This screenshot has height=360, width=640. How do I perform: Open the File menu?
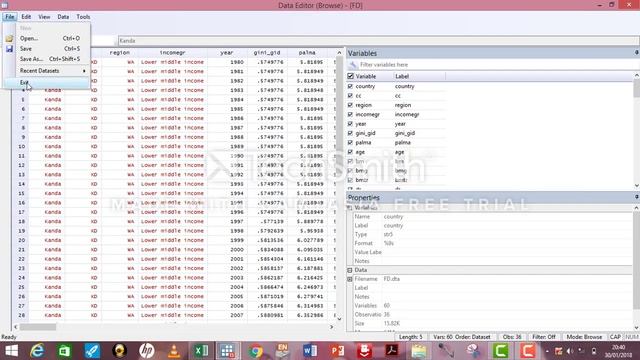[x=9, y=17]
